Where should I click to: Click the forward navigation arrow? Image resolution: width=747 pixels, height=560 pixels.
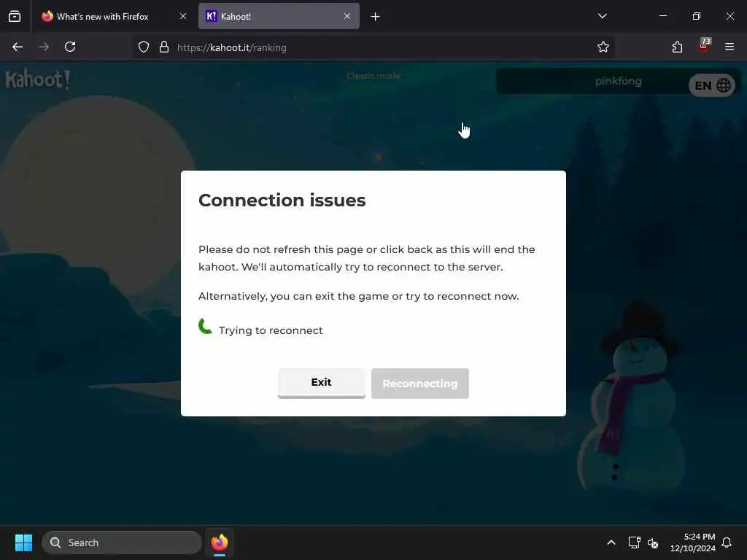pyautogui.click(x=44, y=47)
